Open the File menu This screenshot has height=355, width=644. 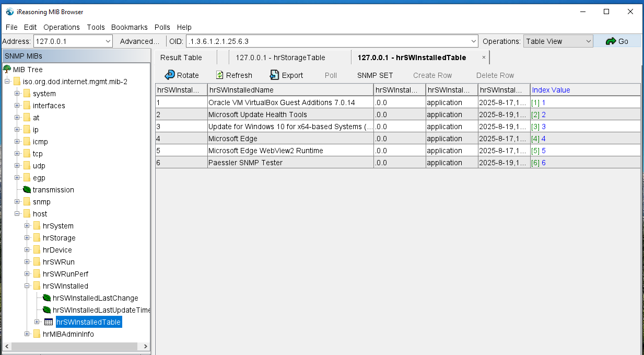[x=11, y=27]
